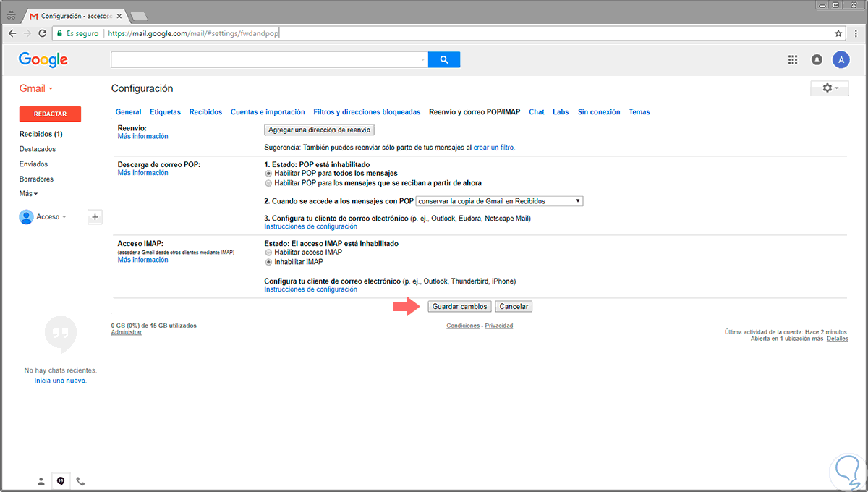Open the phone calls icon

80,481
